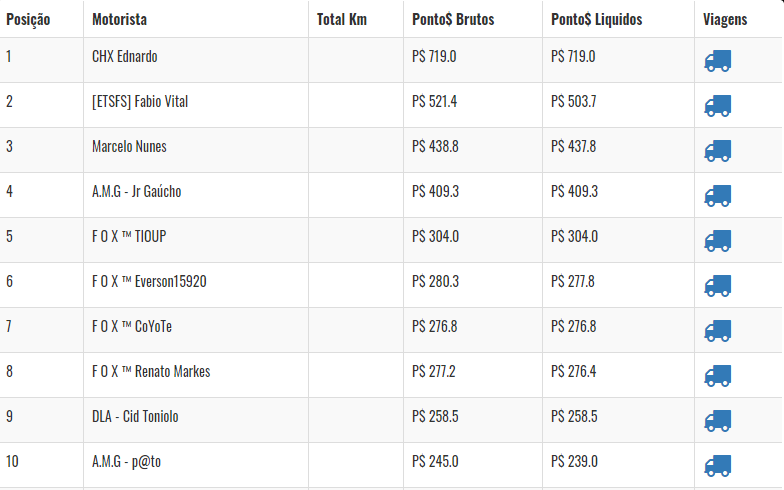Click the Motorista column header
784x490 pixels.
tap(120, 20)
